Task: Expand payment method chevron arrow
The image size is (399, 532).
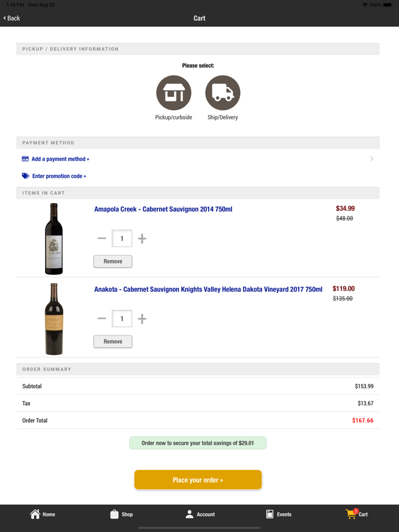Action: point(372,159)
